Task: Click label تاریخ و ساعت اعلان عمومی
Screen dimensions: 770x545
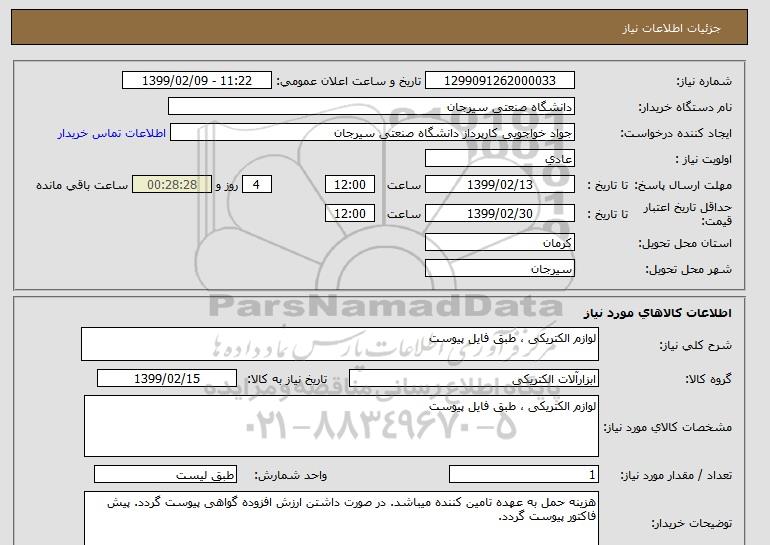Action: 349,81
